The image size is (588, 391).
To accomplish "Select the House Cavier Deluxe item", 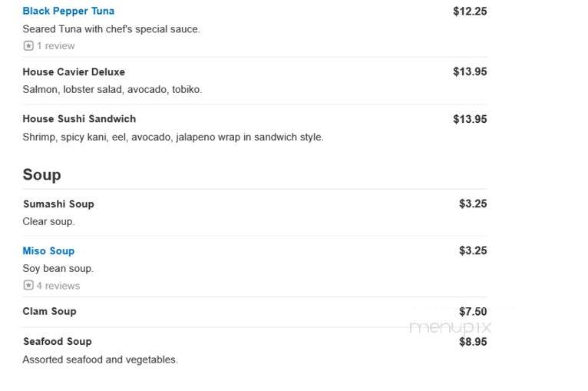I will 74,71.
